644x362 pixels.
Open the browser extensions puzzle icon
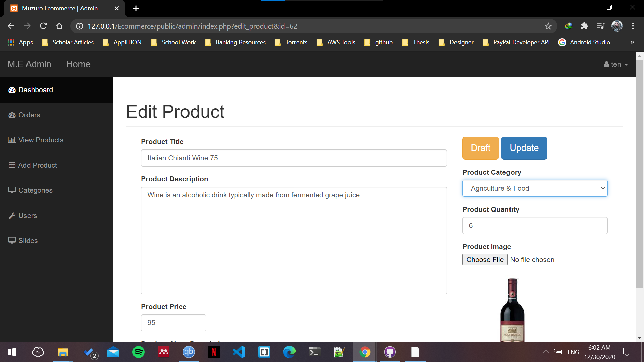pyautogui.click(x=584, y=26)
